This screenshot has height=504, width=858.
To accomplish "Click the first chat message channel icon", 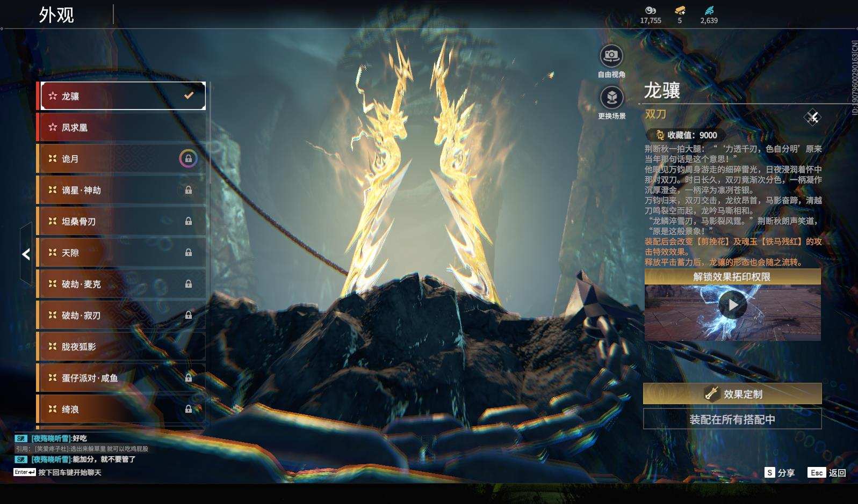I will (21, 439).
